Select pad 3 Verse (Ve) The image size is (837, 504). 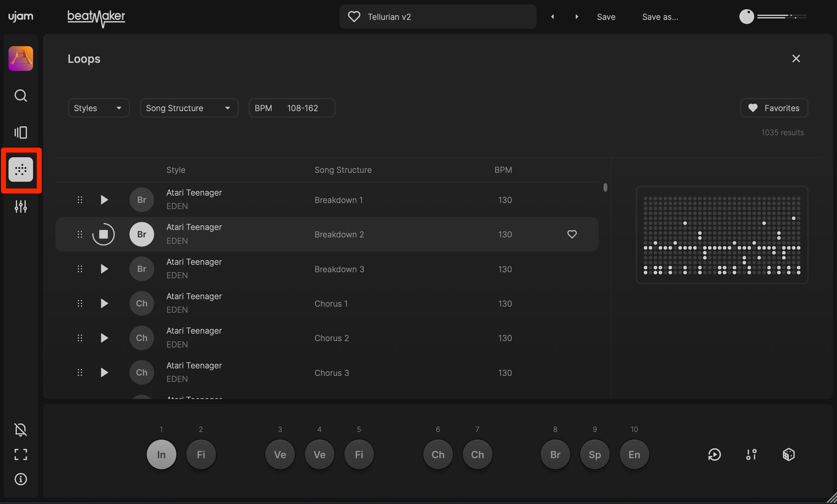pos(280,455)
